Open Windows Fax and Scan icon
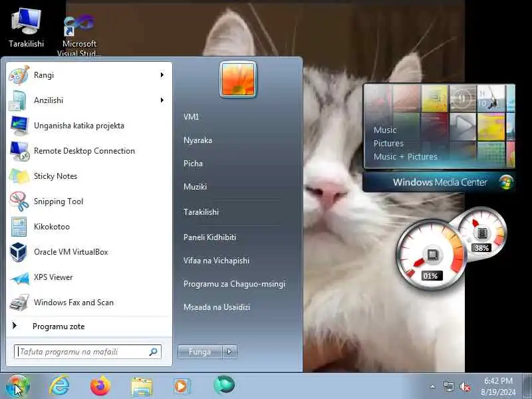The width and height of the screenshot is (532, 399). point(19,303)
